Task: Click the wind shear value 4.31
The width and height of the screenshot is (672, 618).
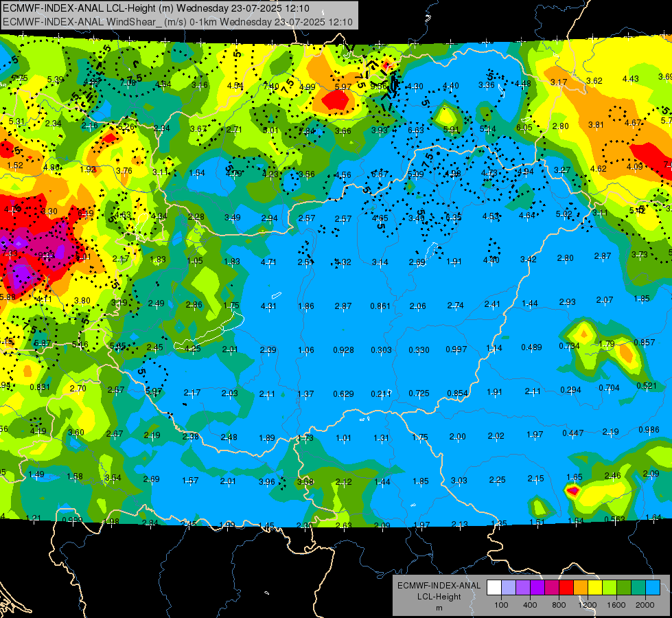Action: coord(268,306)
